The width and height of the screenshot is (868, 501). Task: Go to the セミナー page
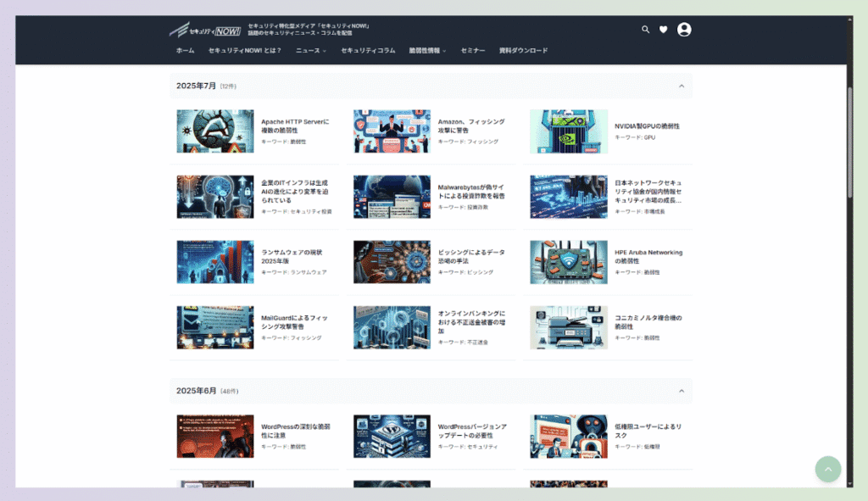472,50
